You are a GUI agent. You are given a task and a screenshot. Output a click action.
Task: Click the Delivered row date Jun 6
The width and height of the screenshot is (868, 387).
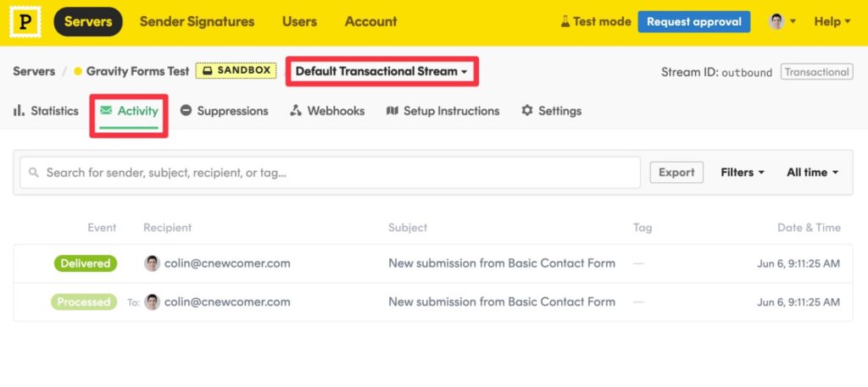(x=798, y=263)
